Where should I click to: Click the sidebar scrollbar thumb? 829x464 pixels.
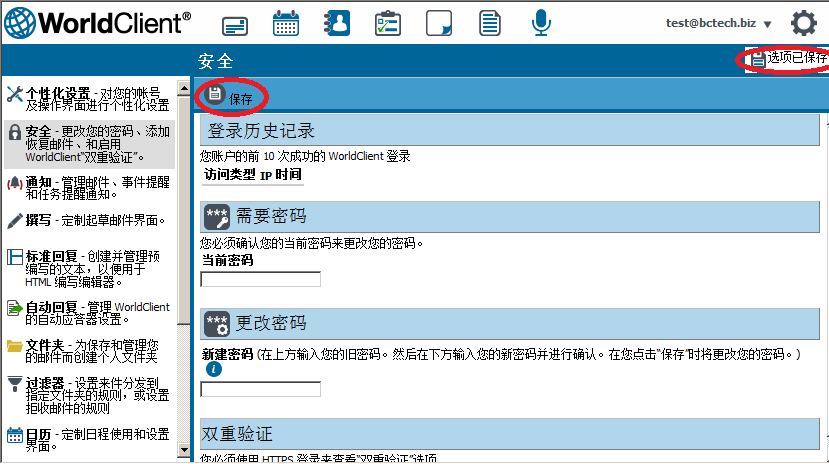click(x=183, y=210)
